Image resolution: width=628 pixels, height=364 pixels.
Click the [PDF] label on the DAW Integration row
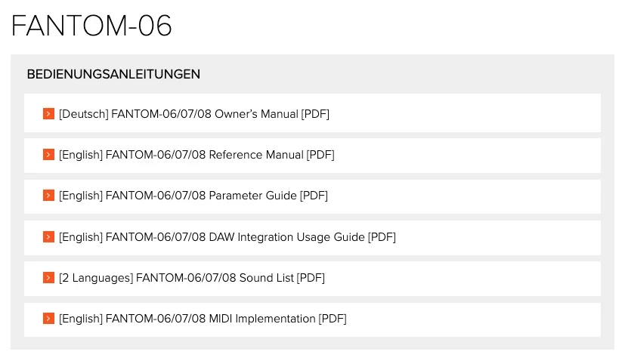point(382,237)
